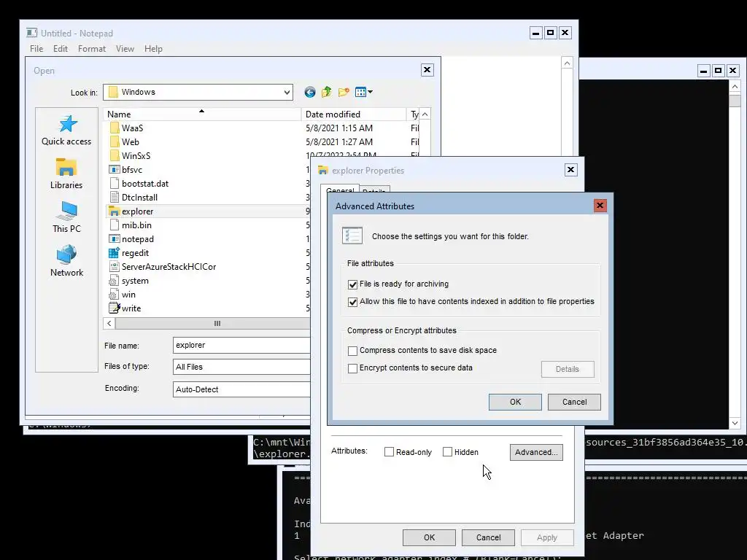Close the Open dialog
Viewport: 747px width, 560px height.
point(427,70)
